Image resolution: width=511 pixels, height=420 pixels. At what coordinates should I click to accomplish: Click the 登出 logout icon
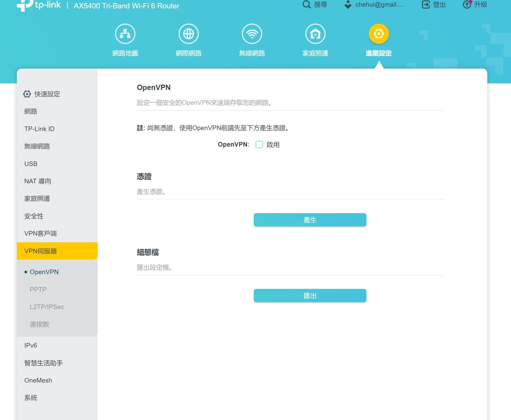point(426,4)
